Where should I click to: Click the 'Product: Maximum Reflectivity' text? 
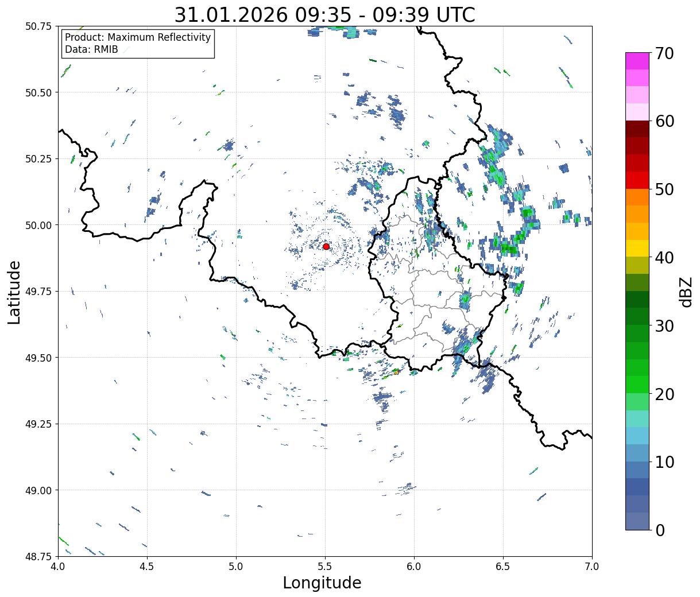click(x=138, y=37)
